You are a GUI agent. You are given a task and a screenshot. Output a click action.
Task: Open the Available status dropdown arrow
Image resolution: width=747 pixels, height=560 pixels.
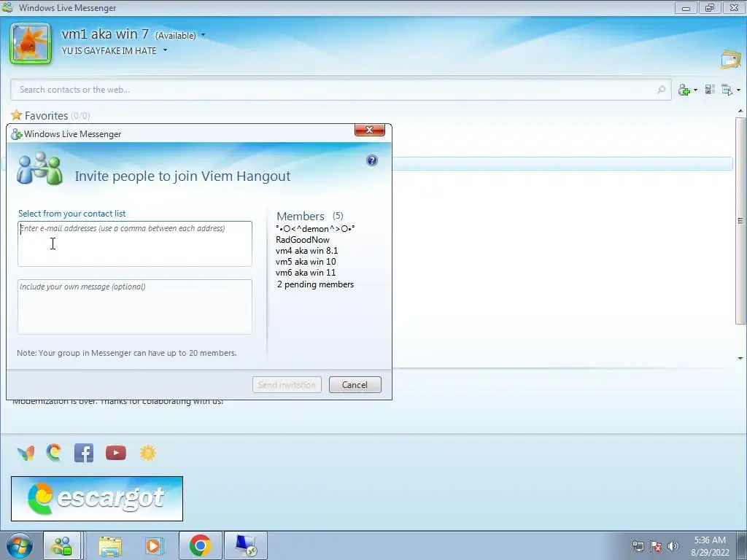[x=204, y=35]
